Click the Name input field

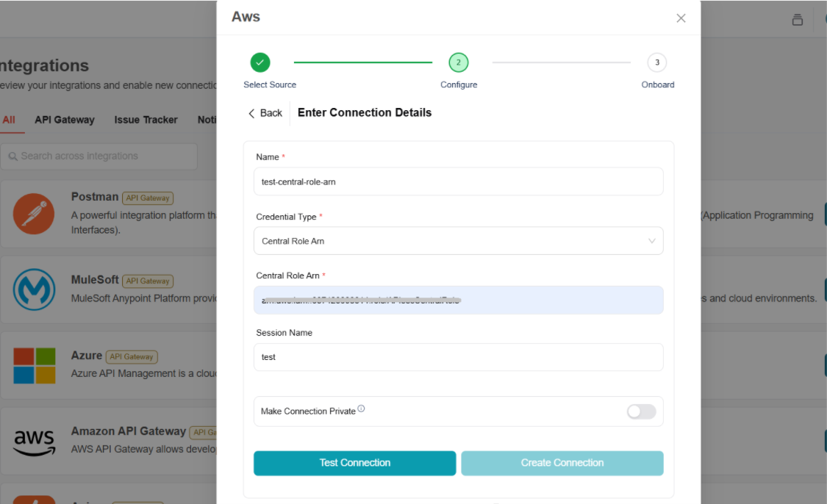tap(458, 181)
